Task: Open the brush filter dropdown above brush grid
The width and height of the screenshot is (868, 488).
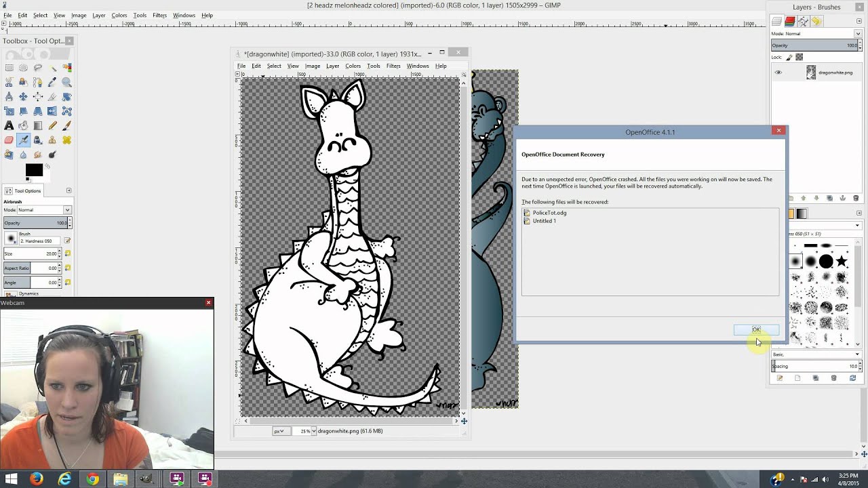Action: pyautogui.click(x=825, y=225)
